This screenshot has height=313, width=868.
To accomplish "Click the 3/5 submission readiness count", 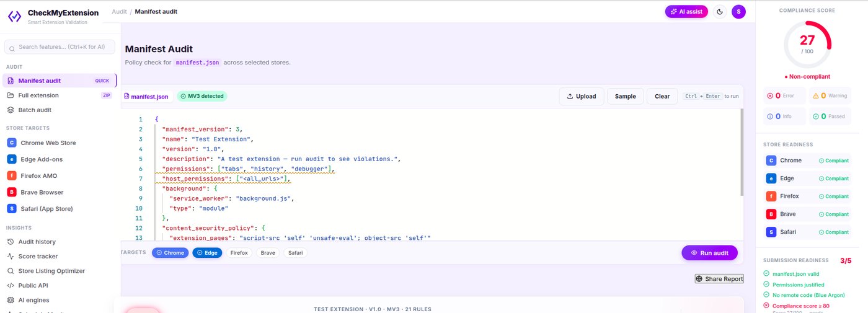I will pos(846,261).
